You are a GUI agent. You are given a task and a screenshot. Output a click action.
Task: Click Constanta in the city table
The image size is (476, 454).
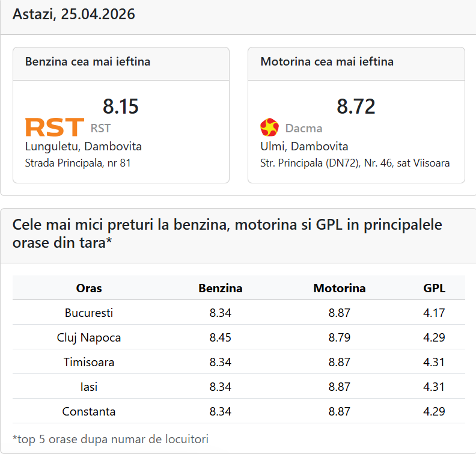point(89,411)
